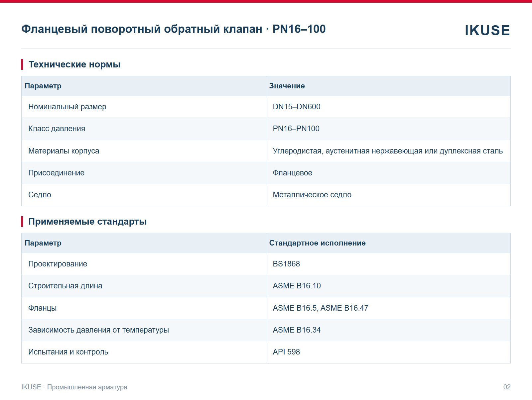The width and height of the screenshot is (532, 400).
Task: Click the 'Испытания и контроль' row label
Action: point(68,352)
